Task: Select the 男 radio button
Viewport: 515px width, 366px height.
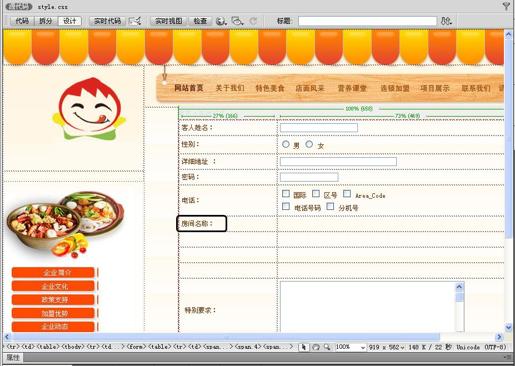Action: click(x=286, y=144)
